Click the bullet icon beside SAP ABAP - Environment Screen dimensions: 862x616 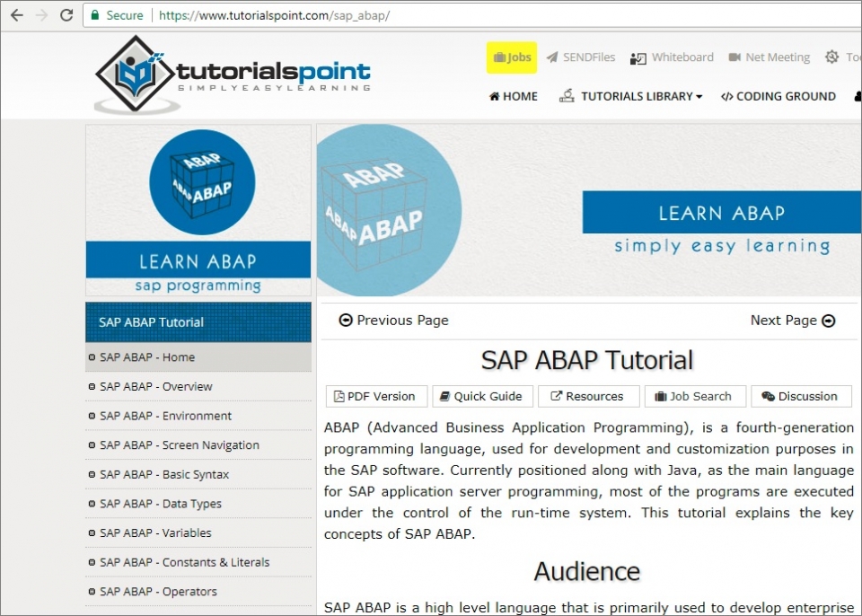pyautogui.click(x=92, y=416)
